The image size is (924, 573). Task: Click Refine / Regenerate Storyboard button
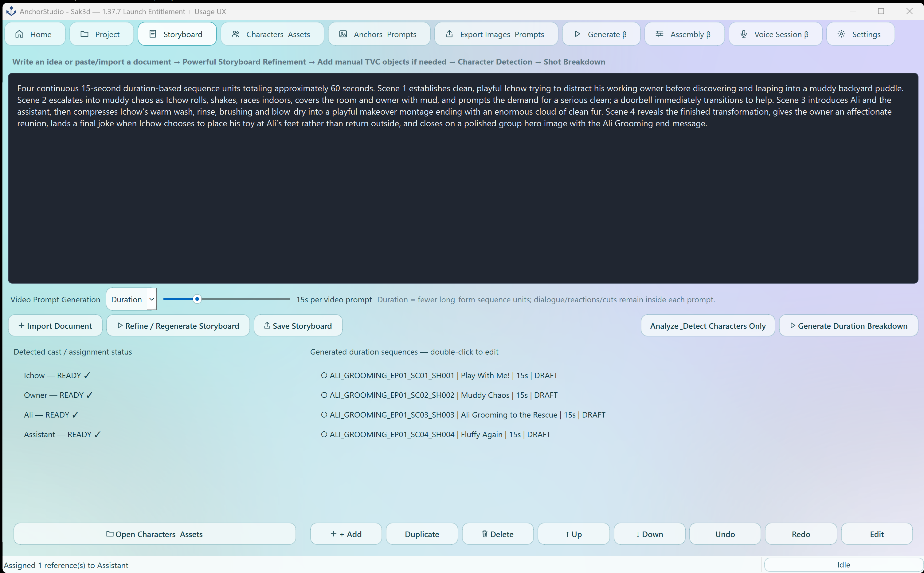coord(178,326)
